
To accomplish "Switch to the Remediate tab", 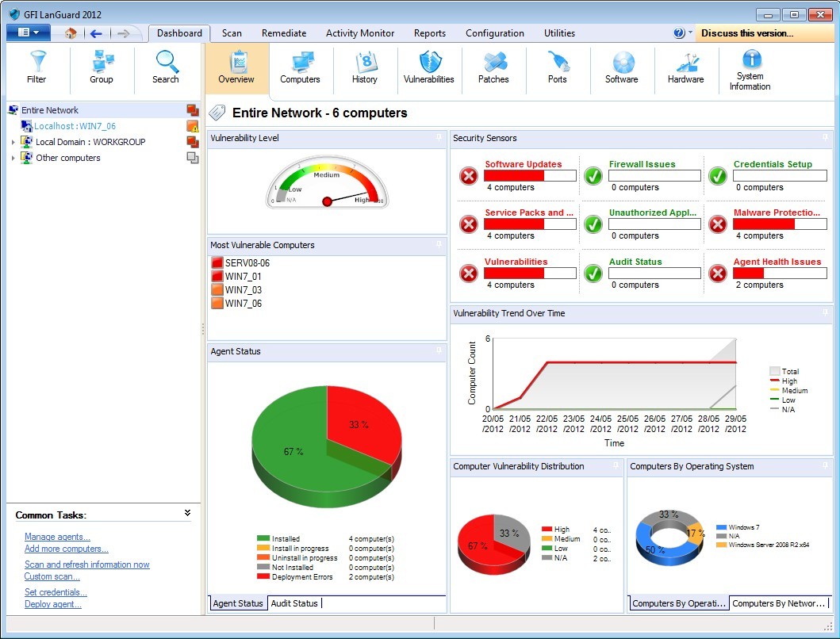I will [284, 33].
